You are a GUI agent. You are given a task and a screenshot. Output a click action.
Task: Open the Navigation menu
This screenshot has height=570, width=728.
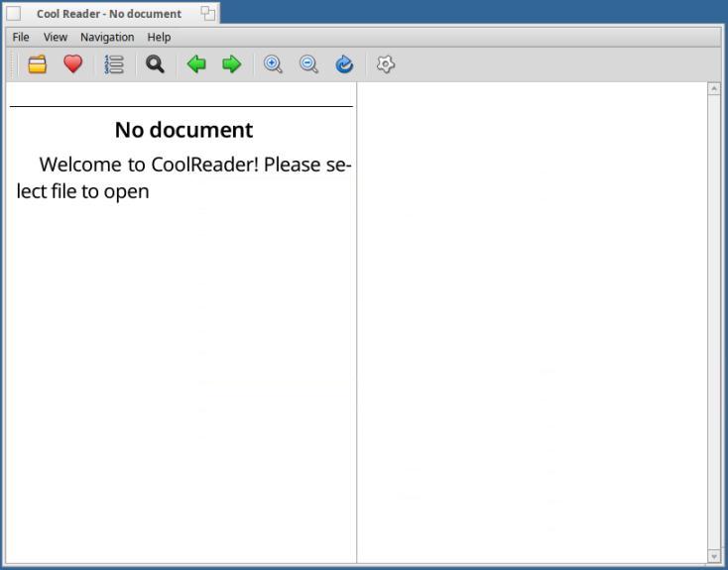coord(107,37)
